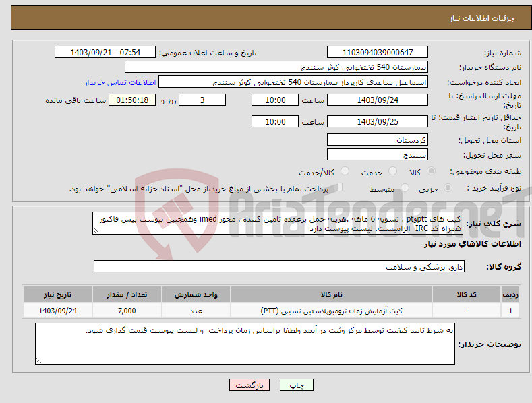Click the buyer name field بیمارستان 540 تختخوابی
Screen dimensions: 532x403
(x=276, y=67)
